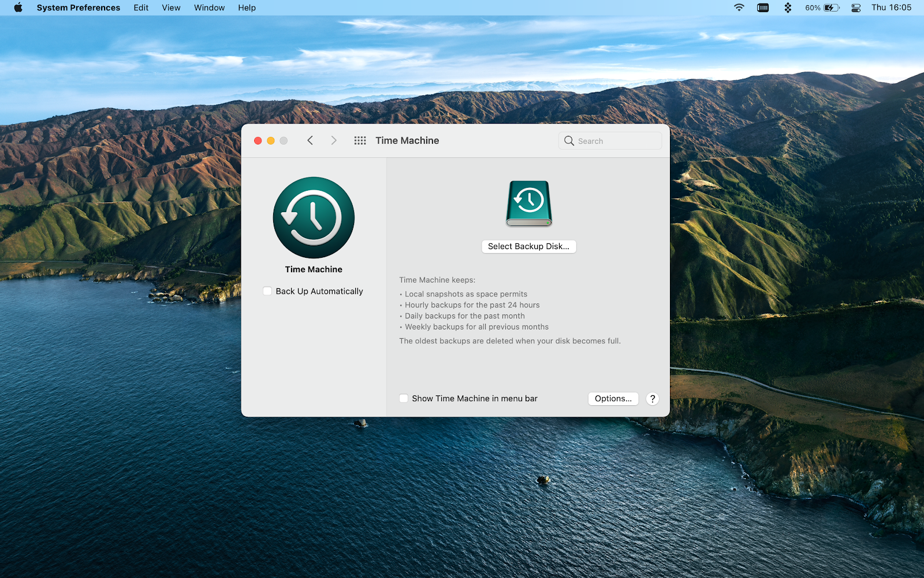
Task: Go forward with the right chevron
Action: pyautogui.click(x=334, y=140)
